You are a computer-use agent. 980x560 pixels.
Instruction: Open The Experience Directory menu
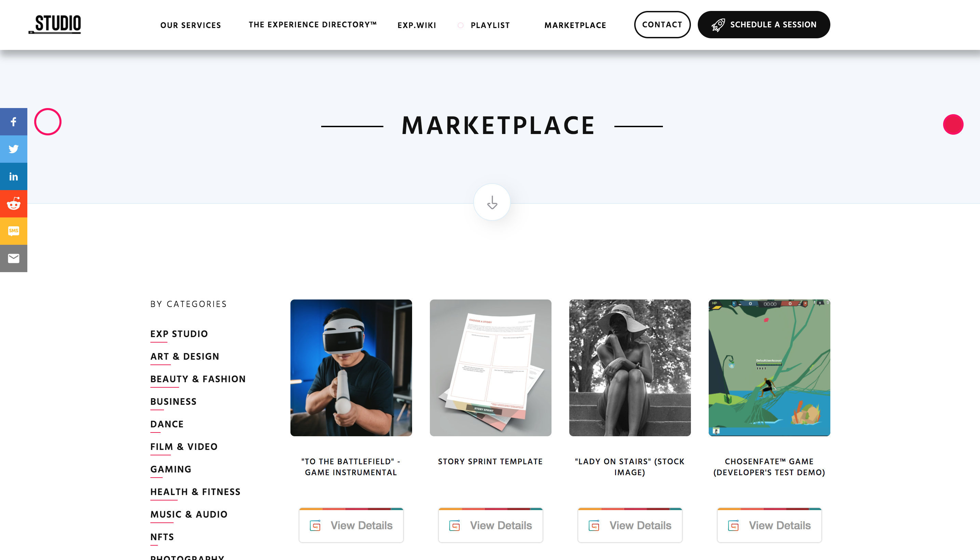(x=312, y=25)
